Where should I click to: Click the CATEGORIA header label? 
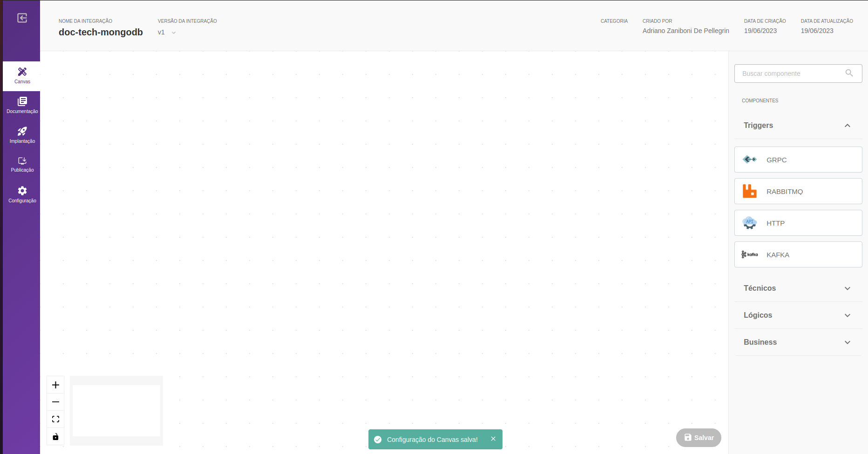pos(614,21)
